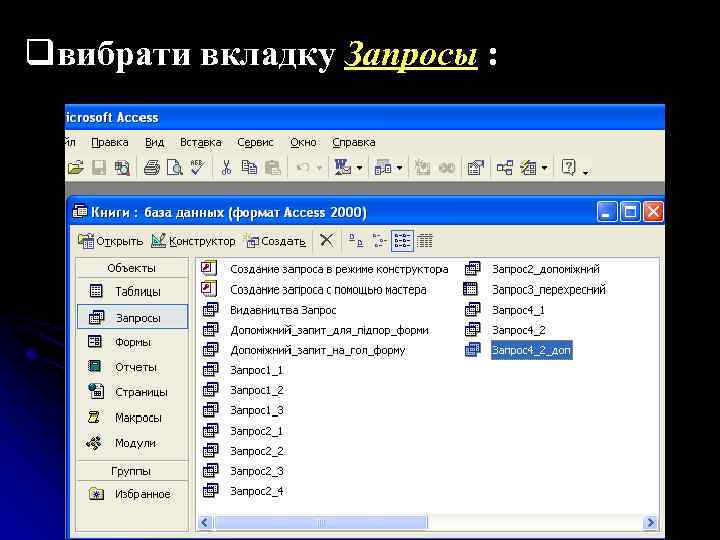Image resolution: width=720 pixels, height=540 pixels.
Task: Switch to Small Icons view
Action: 379,240
